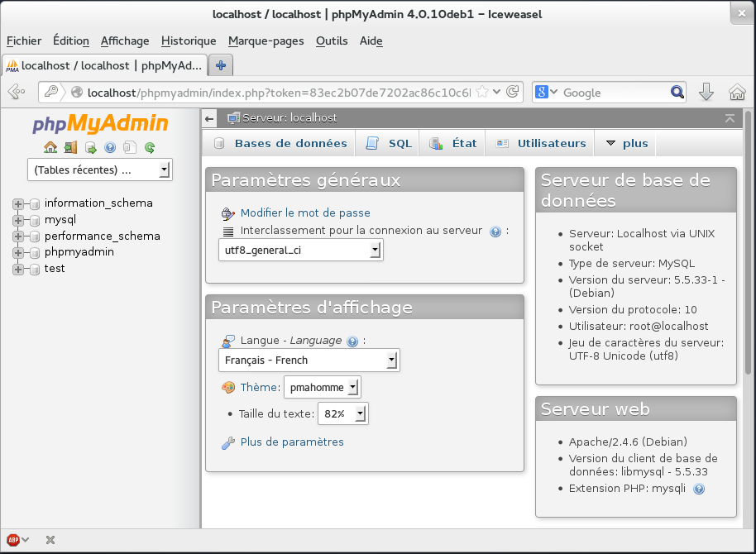Click the Adblock Plus ABP icon
Screen dimensions: 756x554
13,540
